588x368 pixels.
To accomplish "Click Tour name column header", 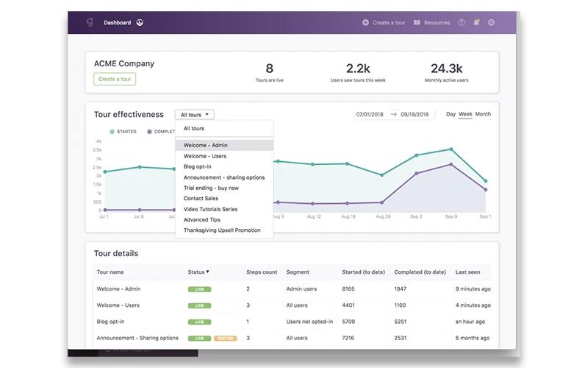I will (x=110, y=272).
